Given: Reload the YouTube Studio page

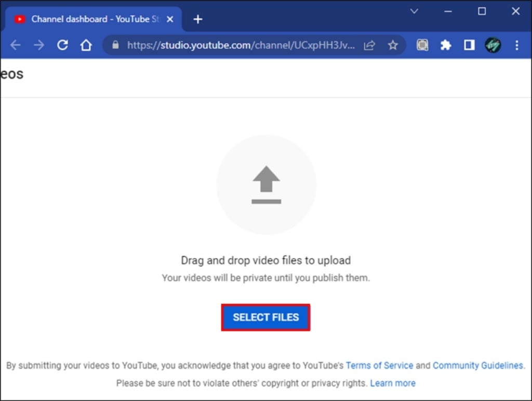Looking at the screenshot, I should (62, 45).
